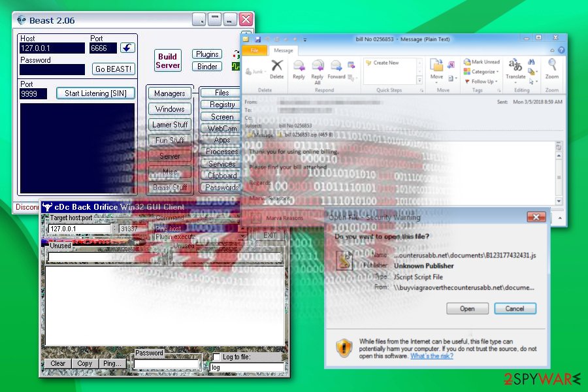
Task: Click the Find binoculars icon in Editing group
Action: pyautogui.click(x=531, y=62)
